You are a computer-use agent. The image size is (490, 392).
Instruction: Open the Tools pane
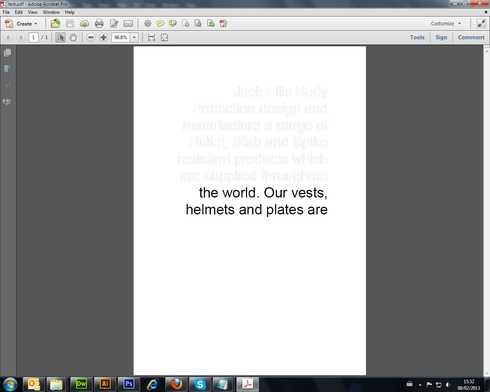(417, 37)
